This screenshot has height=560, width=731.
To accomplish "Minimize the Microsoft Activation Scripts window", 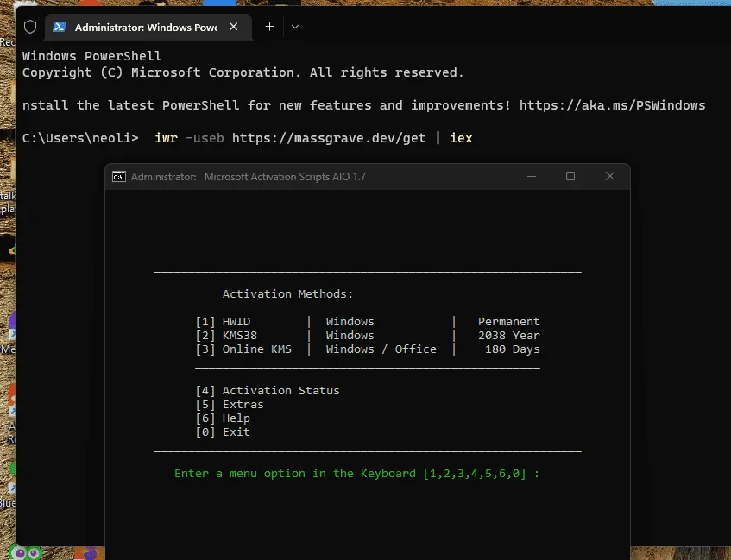I will pyautogui.click(x=532, y=176).
